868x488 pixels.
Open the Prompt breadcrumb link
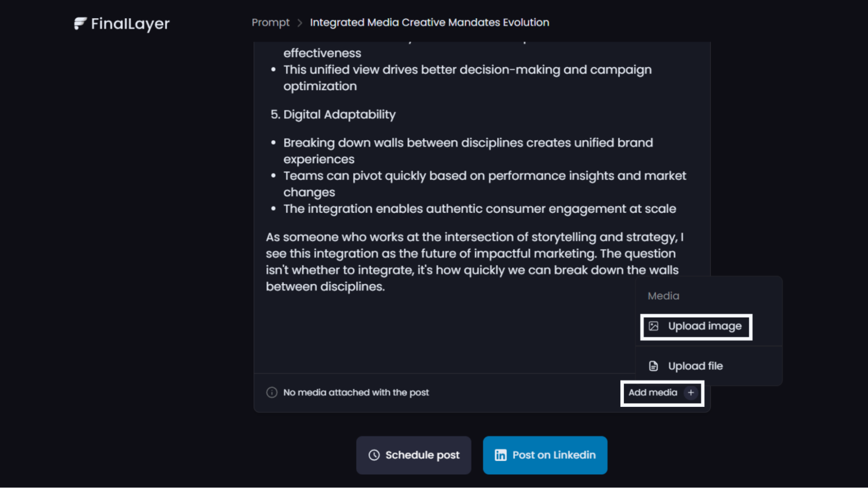tap(271, 22)
